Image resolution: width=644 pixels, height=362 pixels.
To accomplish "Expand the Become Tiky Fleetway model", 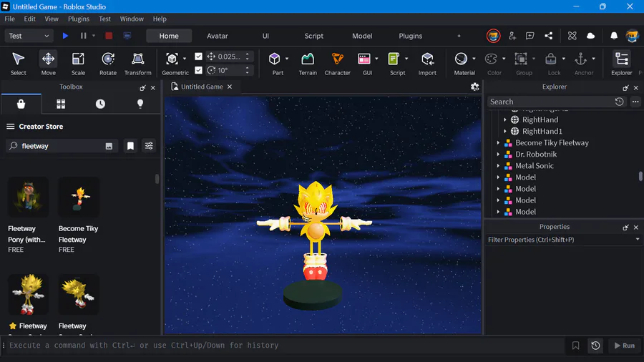I will [498, 143].
